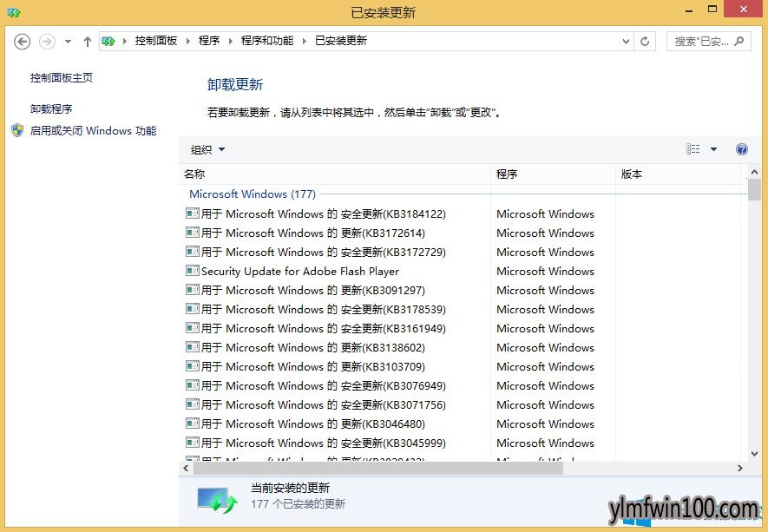
Task: Click the search box for installed updates
Action: click(x=708, y=41)
